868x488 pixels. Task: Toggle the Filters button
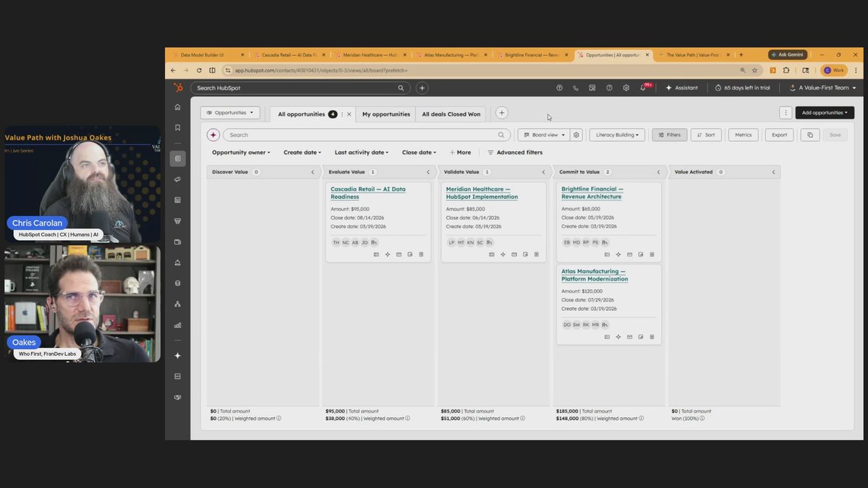click(x=670, y=134)
